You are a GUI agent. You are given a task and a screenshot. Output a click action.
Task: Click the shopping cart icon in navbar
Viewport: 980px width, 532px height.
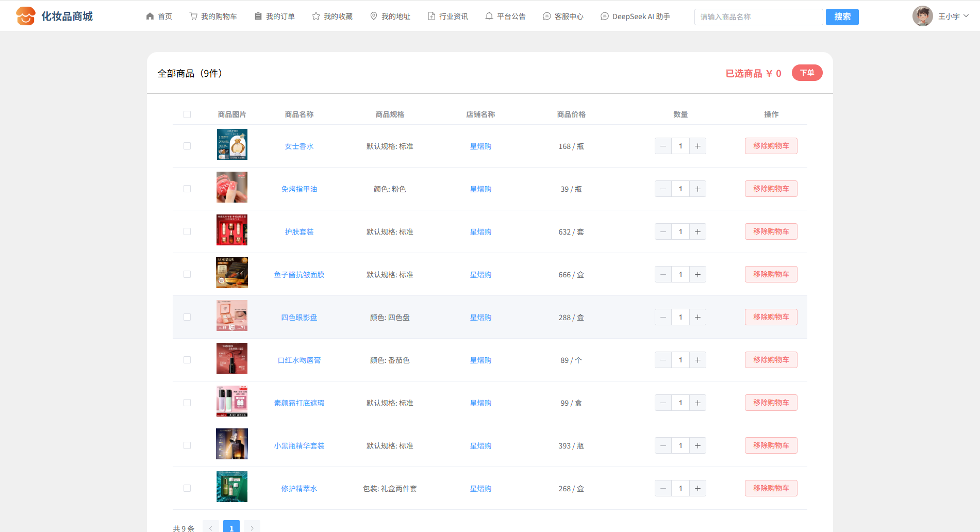tap(193, 16)
